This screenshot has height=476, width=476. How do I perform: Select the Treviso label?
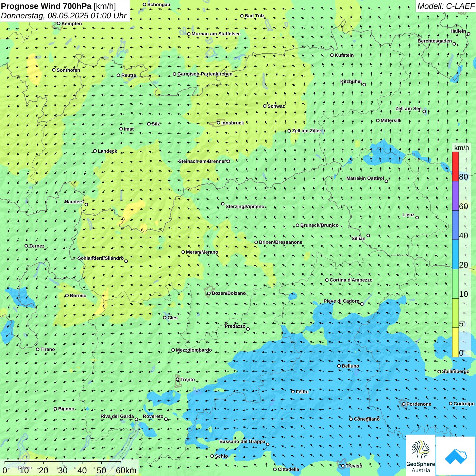[x=354, y=466]
